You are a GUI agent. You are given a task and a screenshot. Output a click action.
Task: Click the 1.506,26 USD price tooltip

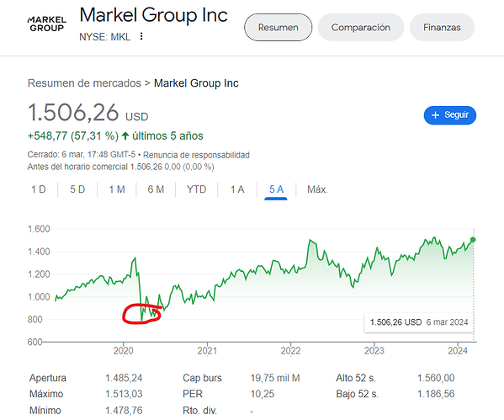[419, 322]
